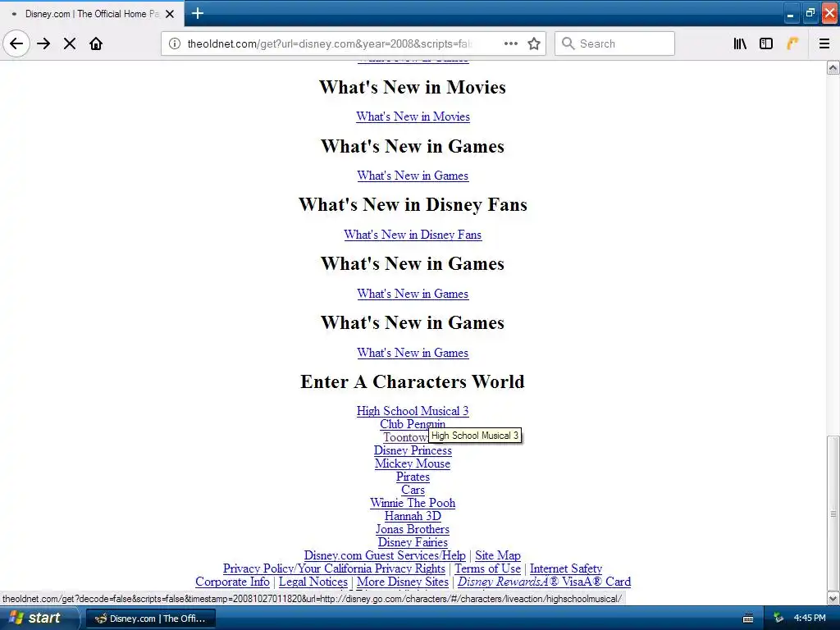Click the scrollbar down arrow
The image size is (840, 630).
833,598
